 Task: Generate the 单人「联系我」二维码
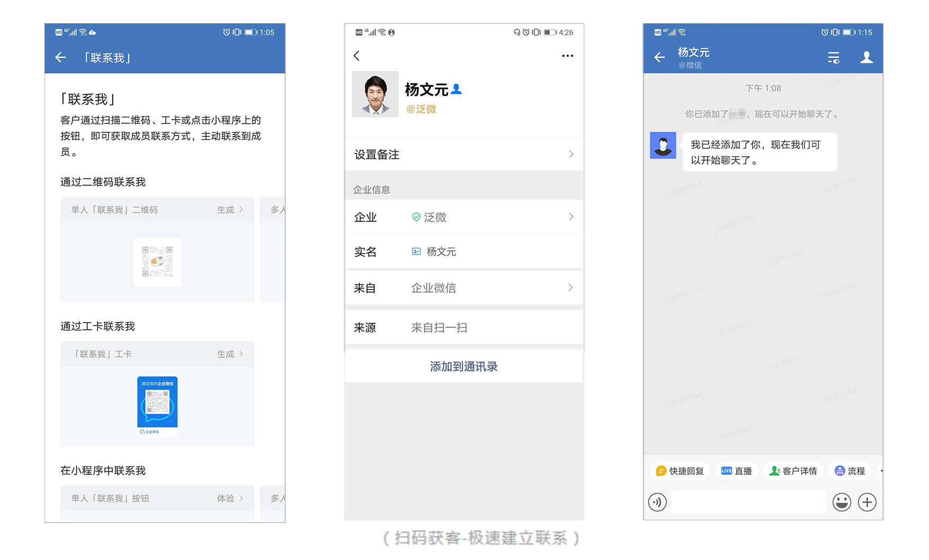(230, 210)
